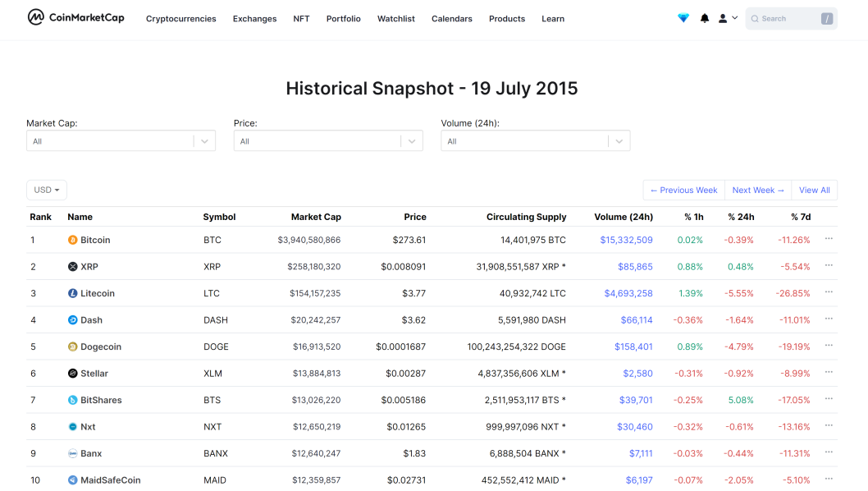Click the Litecoin coin icon
The image size is (868, 491).
click(72, 293)
